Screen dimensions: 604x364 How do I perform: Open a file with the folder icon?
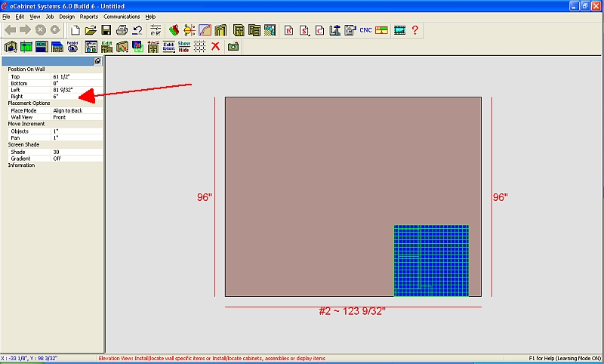91,30
